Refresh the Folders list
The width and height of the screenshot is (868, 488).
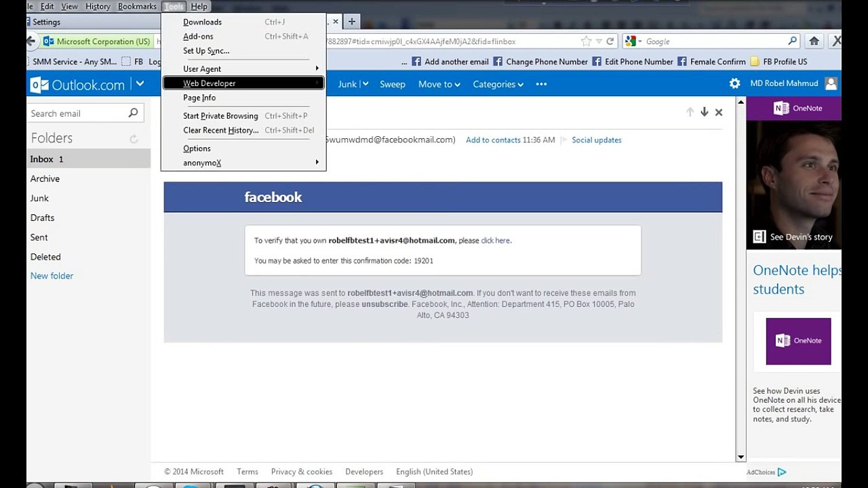(x=134, y=139)
